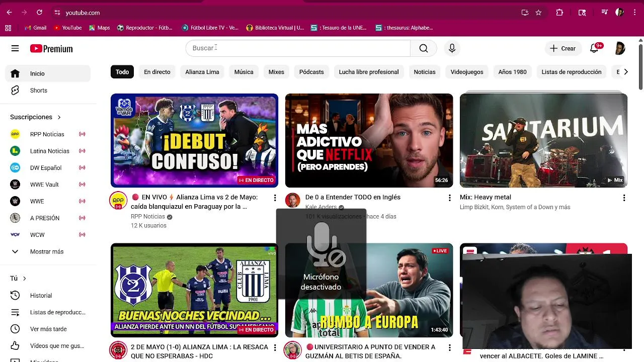Expand the Tú section
This screenshot has width=644, height=362.
(18, 279)
